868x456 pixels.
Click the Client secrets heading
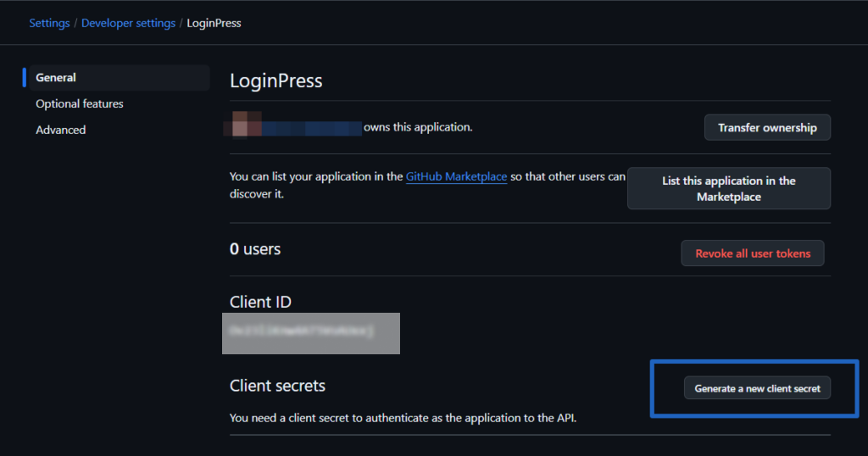(x=277, y=385)
